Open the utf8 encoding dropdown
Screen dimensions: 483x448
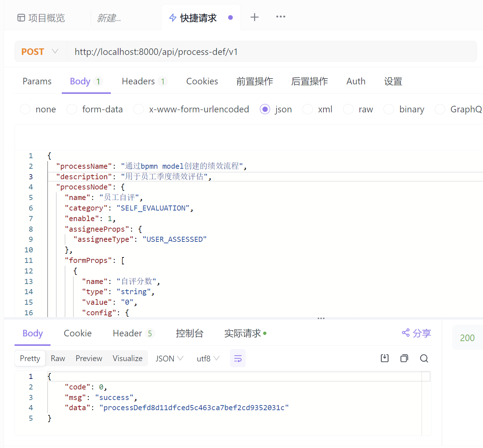click(x=208, y=359)
